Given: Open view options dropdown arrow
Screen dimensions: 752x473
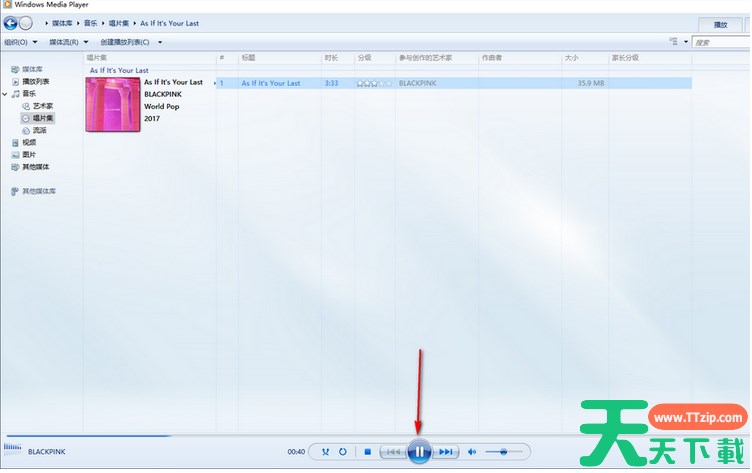Looking at the screenshot, I should [686, 42].
